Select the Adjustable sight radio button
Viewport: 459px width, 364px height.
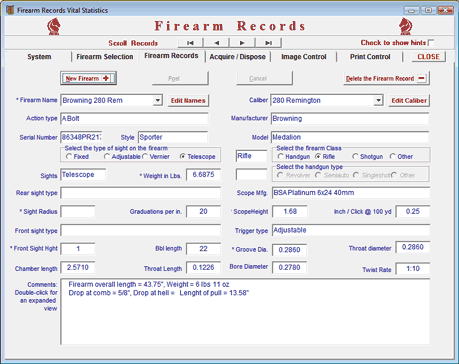[107, 156]
